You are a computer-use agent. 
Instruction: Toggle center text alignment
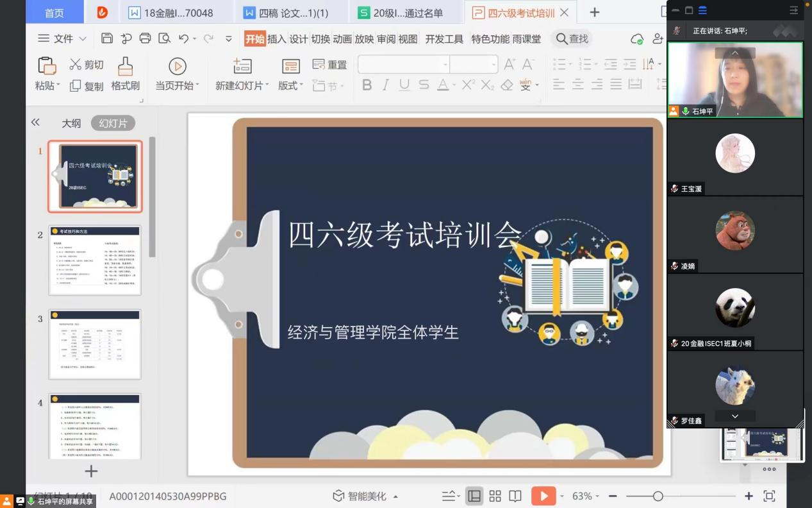point(578,84)
